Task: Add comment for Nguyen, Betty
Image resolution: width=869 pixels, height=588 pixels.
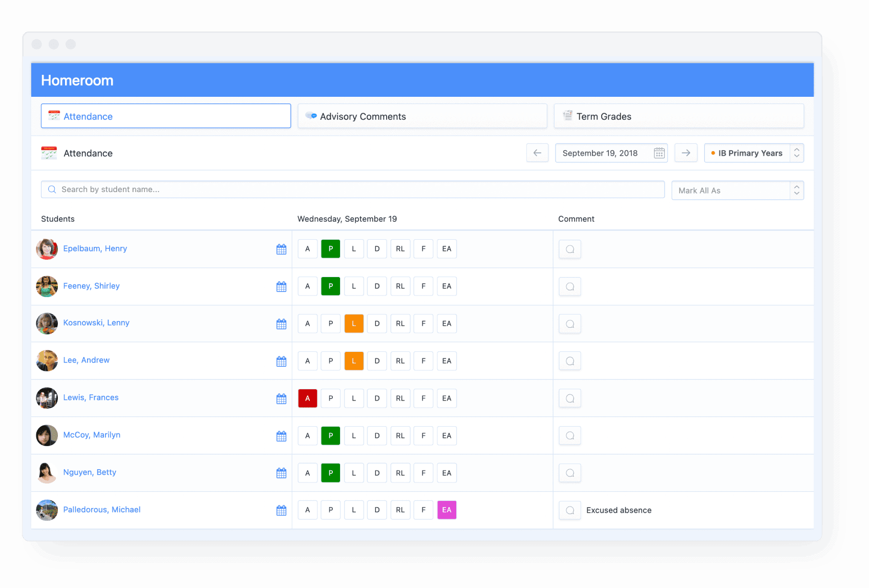Action: click(570, 473)
